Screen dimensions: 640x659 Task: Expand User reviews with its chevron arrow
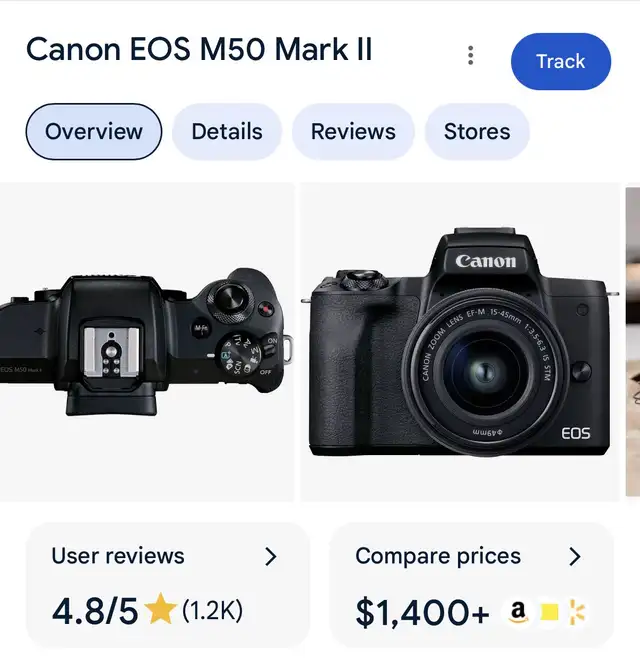pyautogui.click(x=270, y=557)
